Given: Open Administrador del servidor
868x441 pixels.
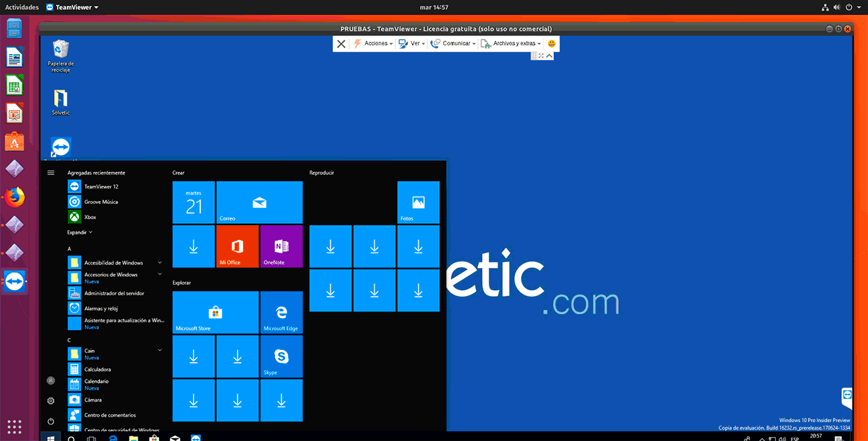Looking at the screenshot, I should click(116, 293).
